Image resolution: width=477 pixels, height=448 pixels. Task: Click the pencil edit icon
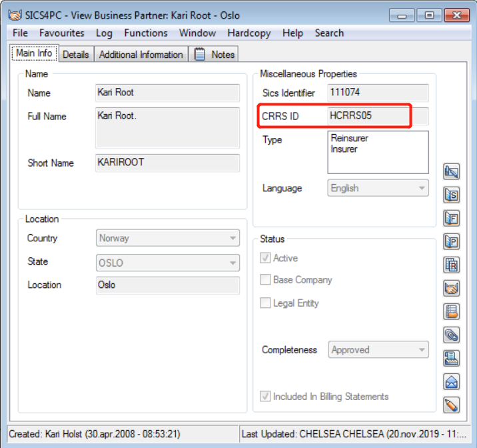point(452,404)
